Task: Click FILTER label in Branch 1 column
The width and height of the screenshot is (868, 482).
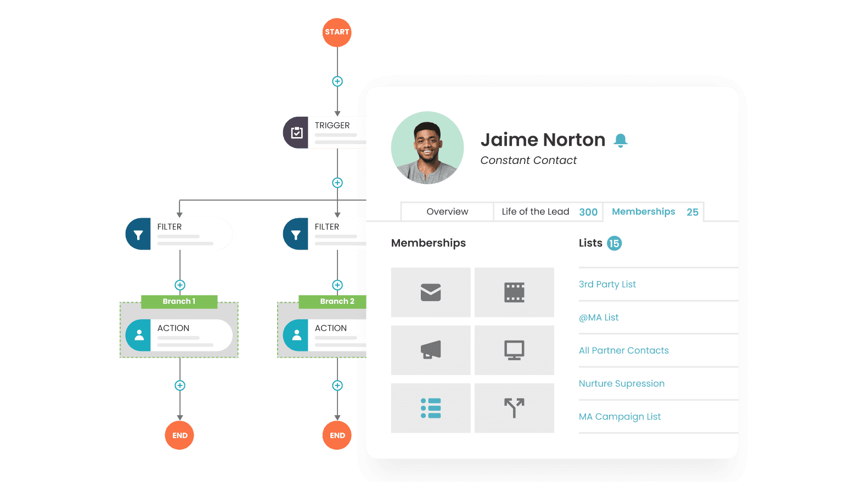Action: pos(170,226)
